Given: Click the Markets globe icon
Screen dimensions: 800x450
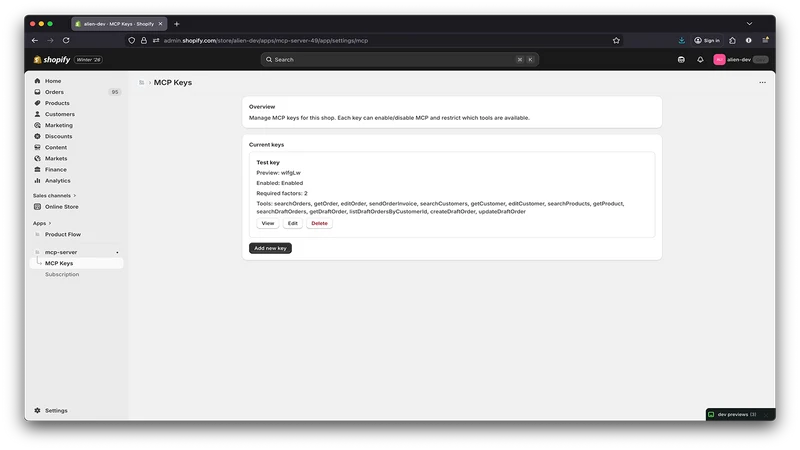Looking at the screenshot, I should [37, 158].
